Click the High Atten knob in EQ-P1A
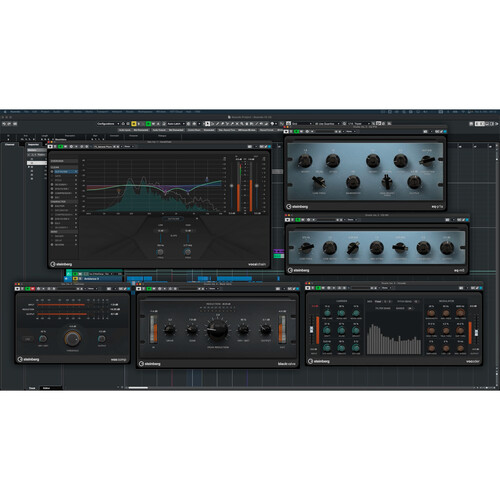This screenshot has width=500, height=500. (400, 161)
